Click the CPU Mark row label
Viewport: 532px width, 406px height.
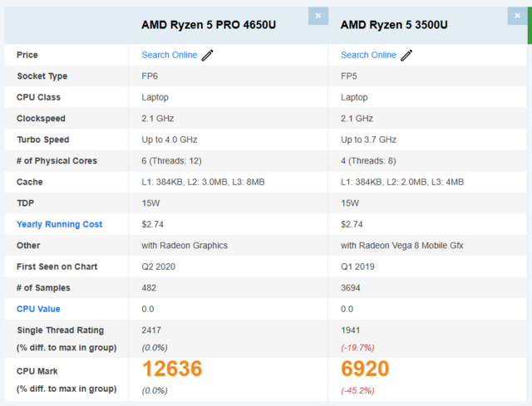(x=37, y=371)
